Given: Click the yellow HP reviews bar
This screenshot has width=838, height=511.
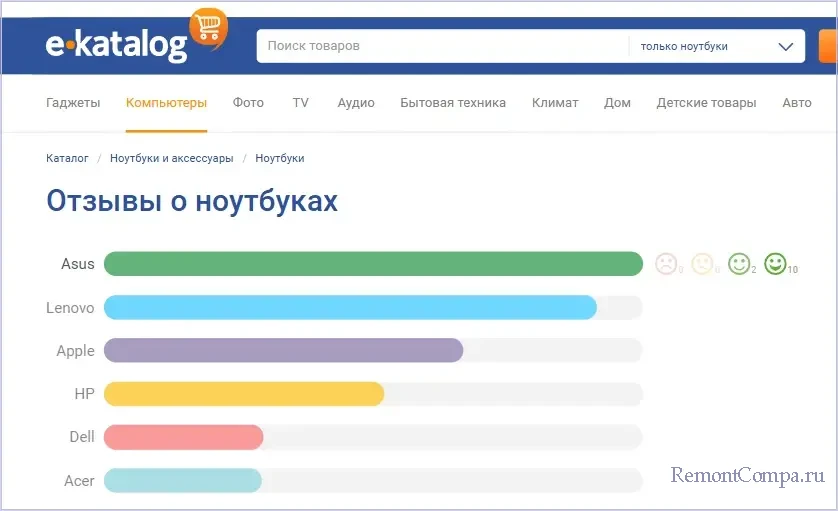Looking at the screenshot, I should click(244, 394).
